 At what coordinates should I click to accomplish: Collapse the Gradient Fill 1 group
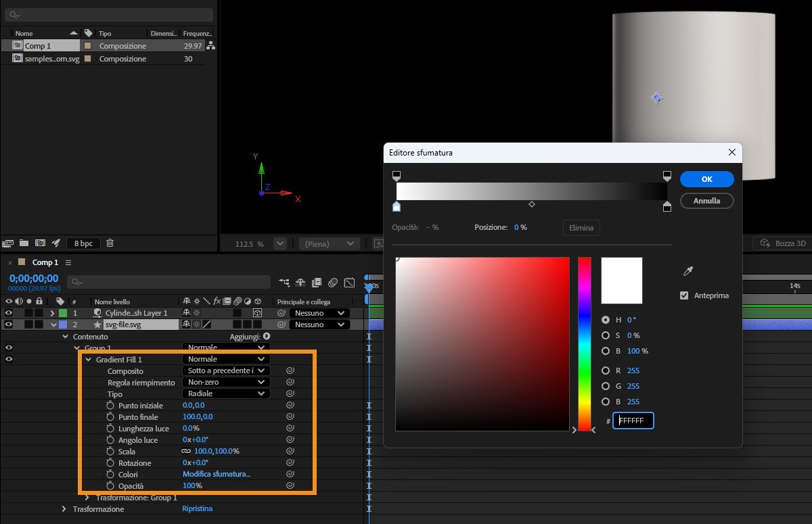coord(88,359)
